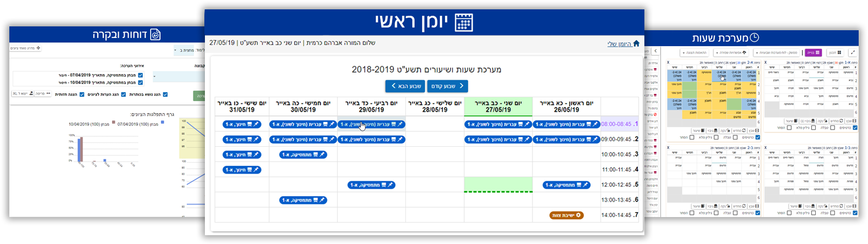The image size is (868, 244).
Task: Click desk icon on Friday 11:00 חינוך lesson
Action: [250, 170]
